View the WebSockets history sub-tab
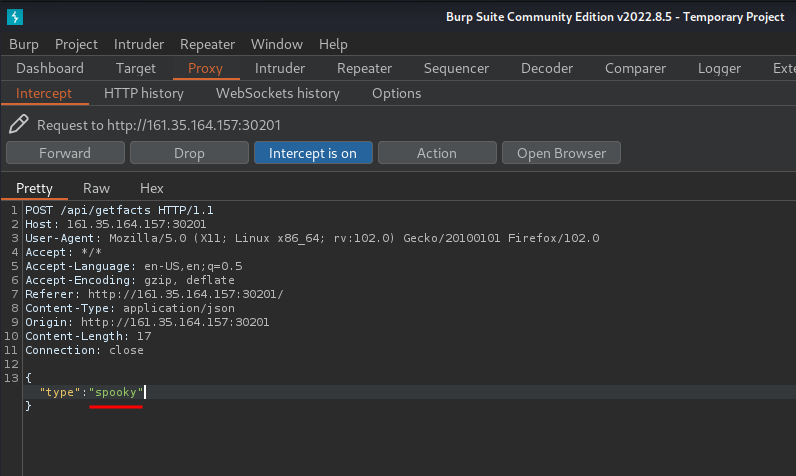The image size is (796, 476). coord(278,94)
